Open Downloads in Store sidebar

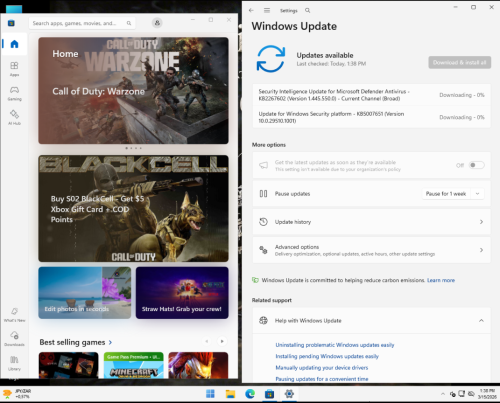click(14, 339)
